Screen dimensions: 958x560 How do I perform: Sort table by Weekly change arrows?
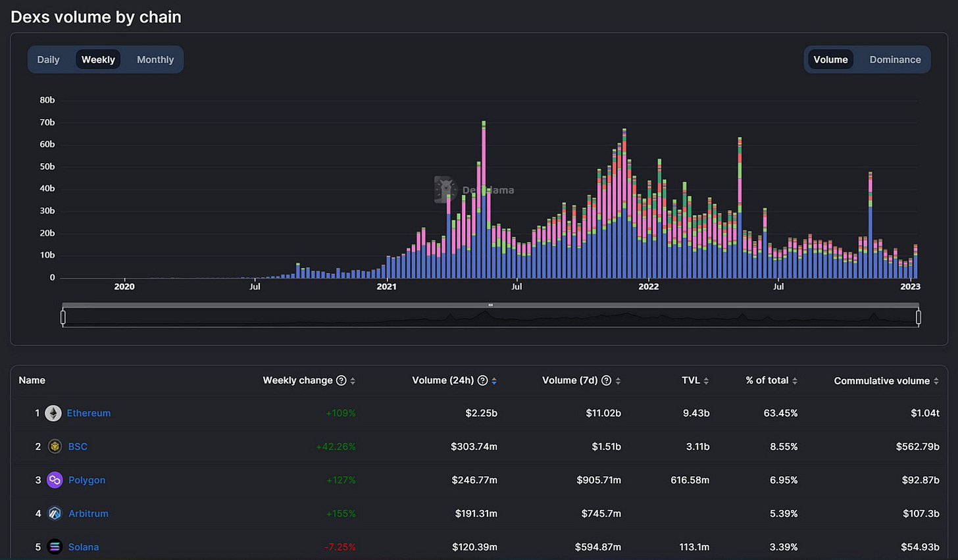tap(353, 381)
